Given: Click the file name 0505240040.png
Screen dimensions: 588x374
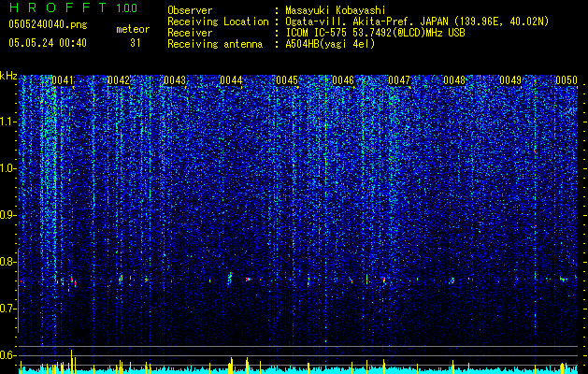Looking at the screenshot, I should (48, 24).
